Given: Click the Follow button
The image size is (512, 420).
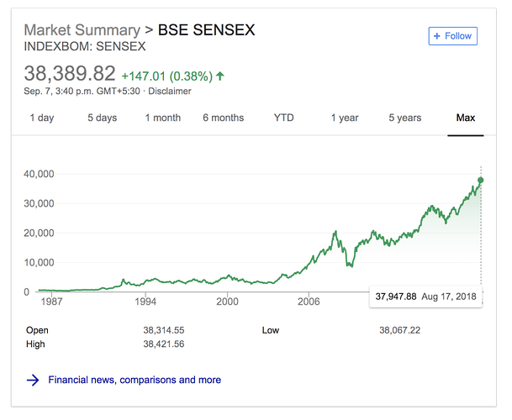Looking at the screenshot, I should [x=452, y=36].
